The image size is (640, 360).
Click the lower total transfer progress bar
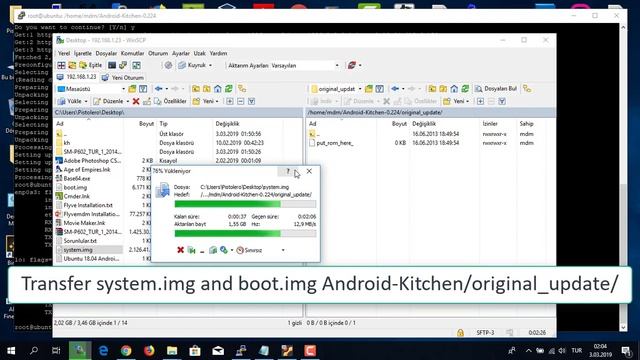coord(245,233)
